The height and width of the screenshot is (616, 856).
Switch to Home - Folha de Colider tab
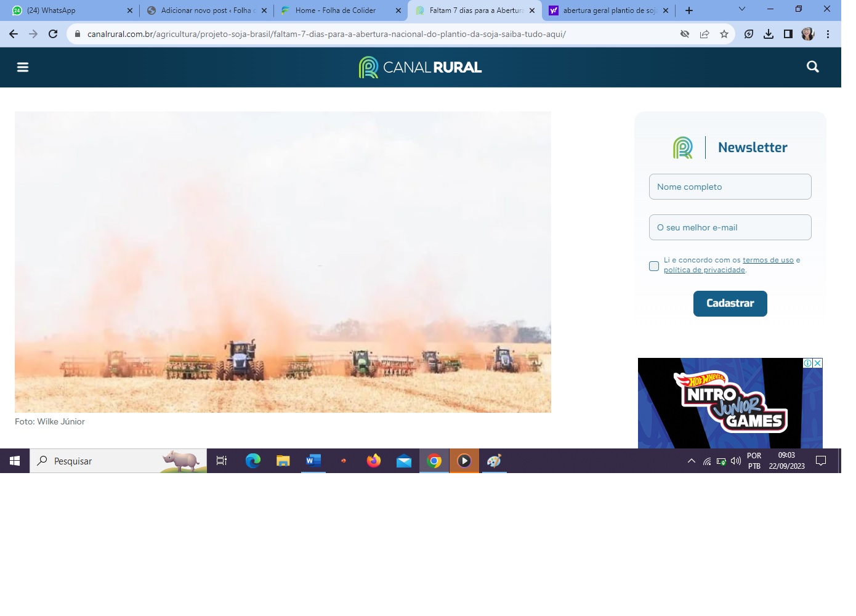pos(336,10)
